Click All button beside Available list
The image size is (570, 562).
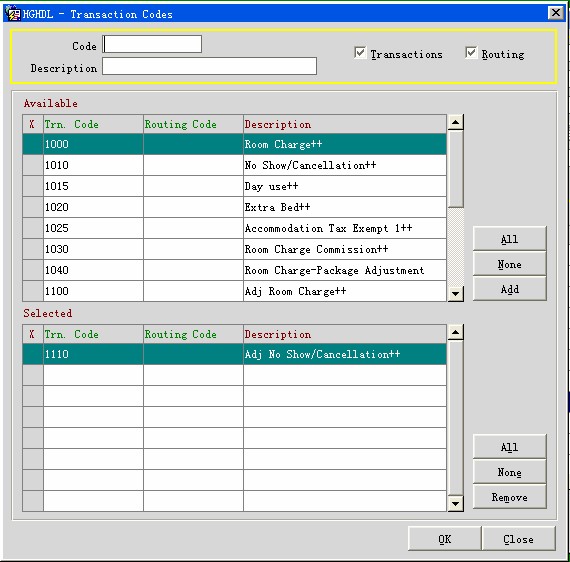coord(509,239)
